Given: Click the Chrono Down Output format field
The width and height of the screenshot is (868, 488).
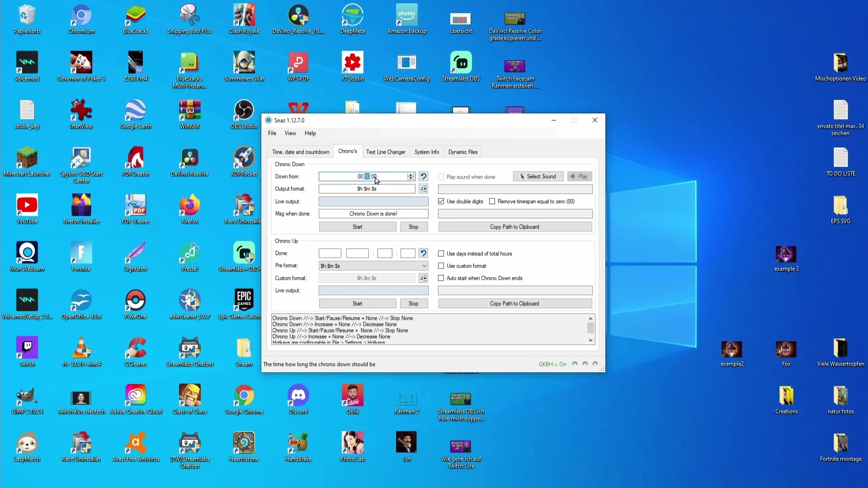Looking at the screenshot, I should (x=367, y=189).
